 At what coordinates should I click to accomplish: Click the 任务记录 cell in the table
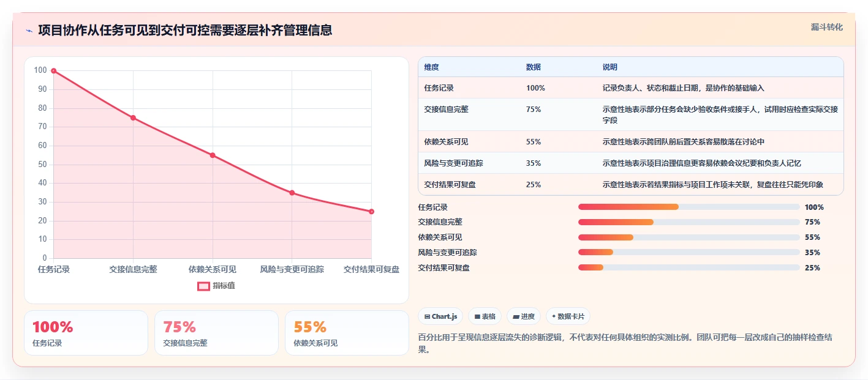coord(439,88)
